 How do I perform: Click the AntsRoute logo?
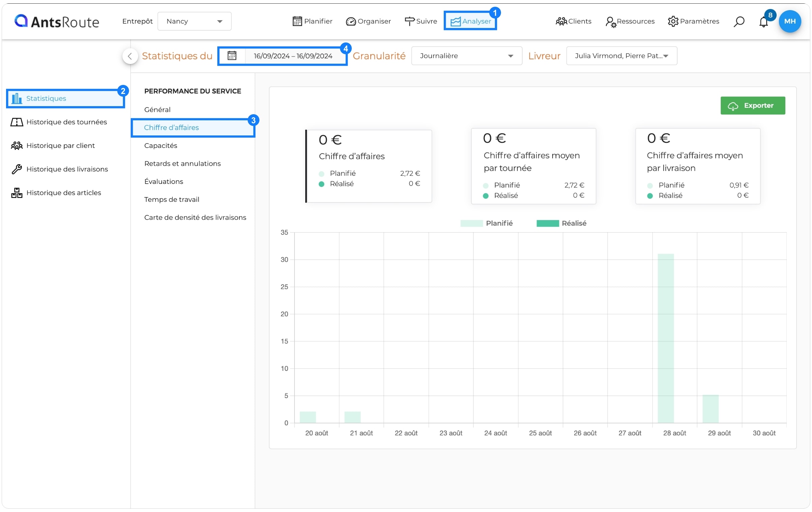pyautogui.click(x=57, y=21)
